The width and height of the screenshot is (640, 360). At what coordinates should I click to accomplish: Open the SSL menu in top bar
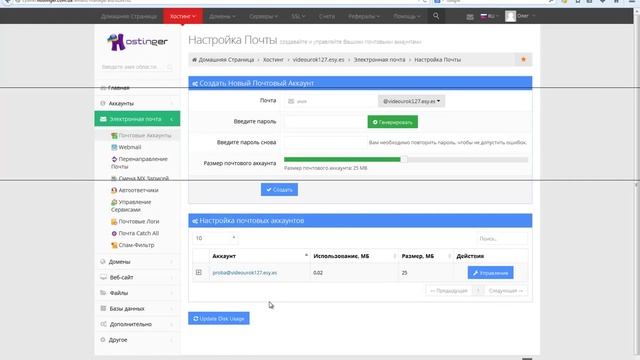click(298, 16)
